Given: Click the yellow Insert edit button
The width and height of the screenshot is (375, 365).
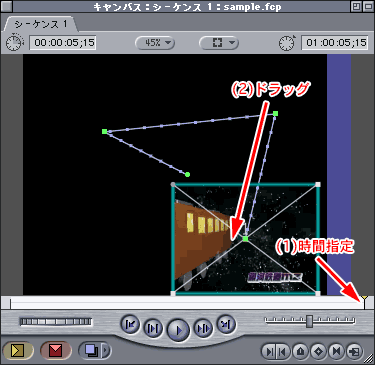Looking at the screenshot, I should click(18, 350).
